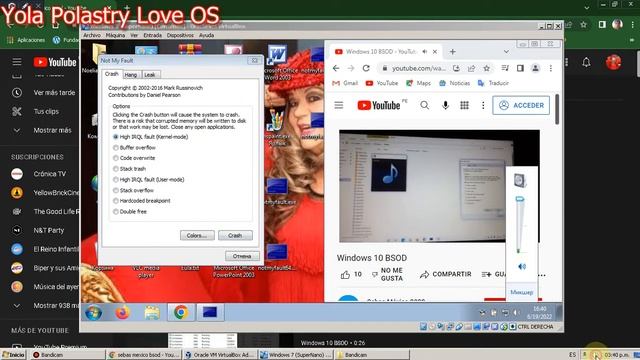Click the host Inicio start button
The height and width of the screenshot is (360, 640).
13,355
